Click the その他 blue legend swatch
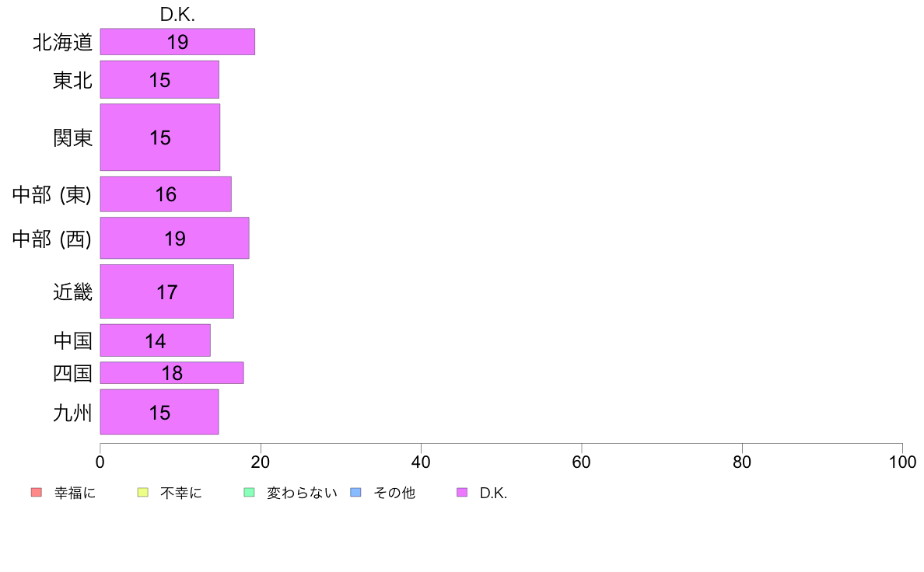Screen dimensions: 924x572 355,493
